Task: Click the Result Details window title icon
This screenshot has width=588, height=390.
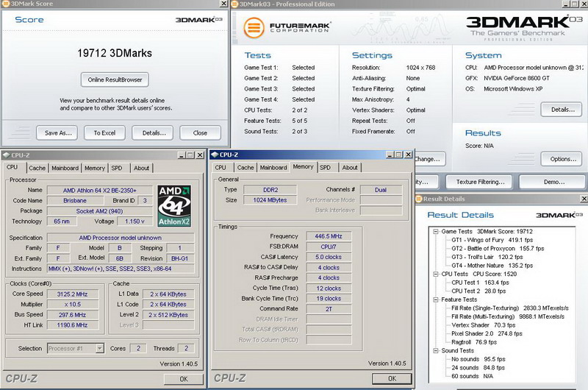Action: pos(419,199)
